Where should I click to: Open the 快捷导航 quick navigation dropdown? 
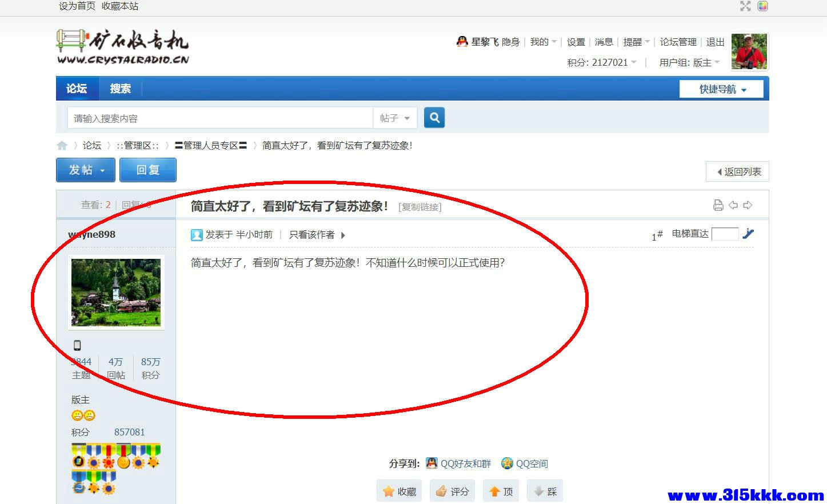[x=721, y=89]
